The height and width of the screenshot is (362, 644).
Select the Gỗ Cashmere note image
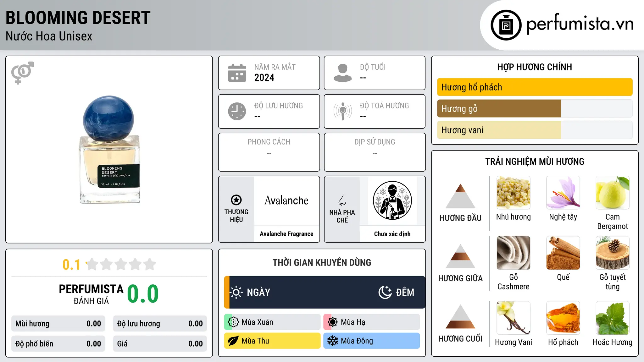pos(514,253)
